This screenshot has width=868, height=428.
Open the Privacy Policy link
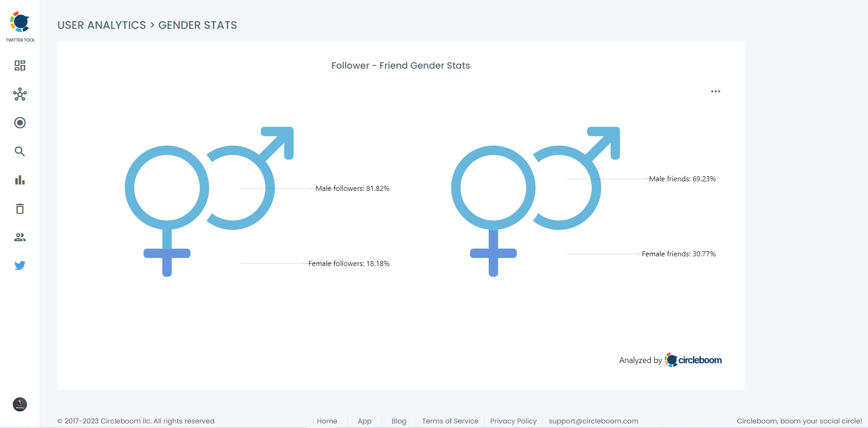click(513, 421)
